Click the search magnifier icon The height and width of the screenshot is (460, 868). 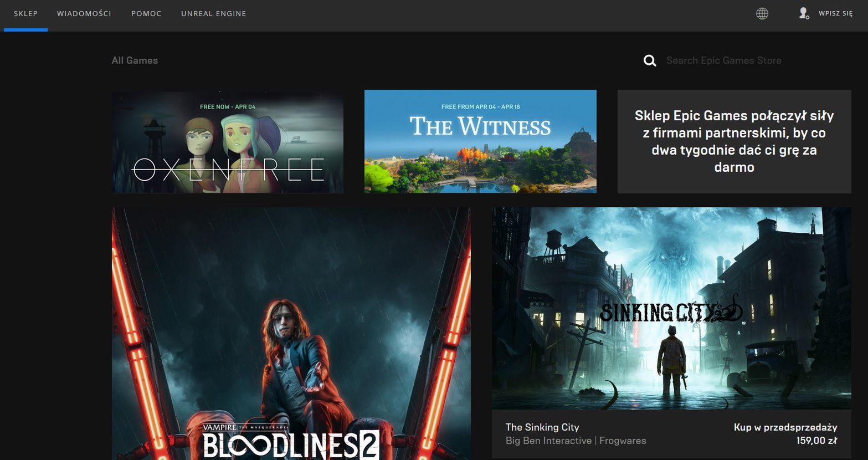tap(650, 60)
